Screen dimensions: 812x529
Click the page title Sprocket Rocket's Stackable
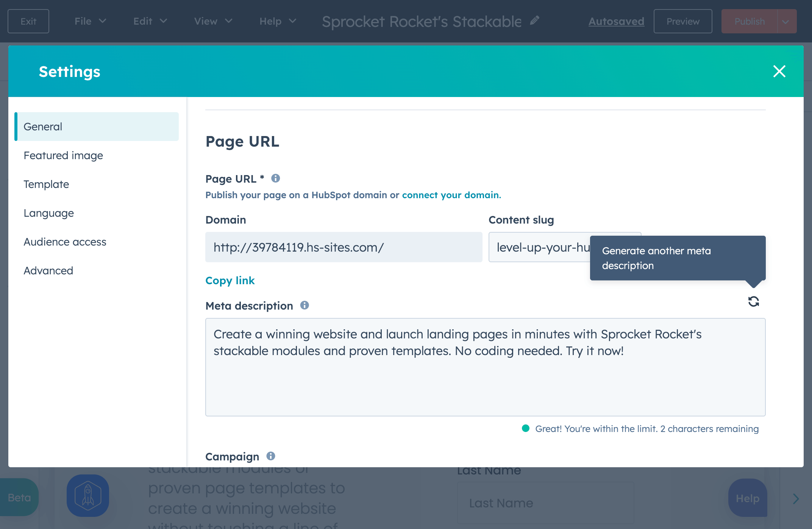click(422, 22)
